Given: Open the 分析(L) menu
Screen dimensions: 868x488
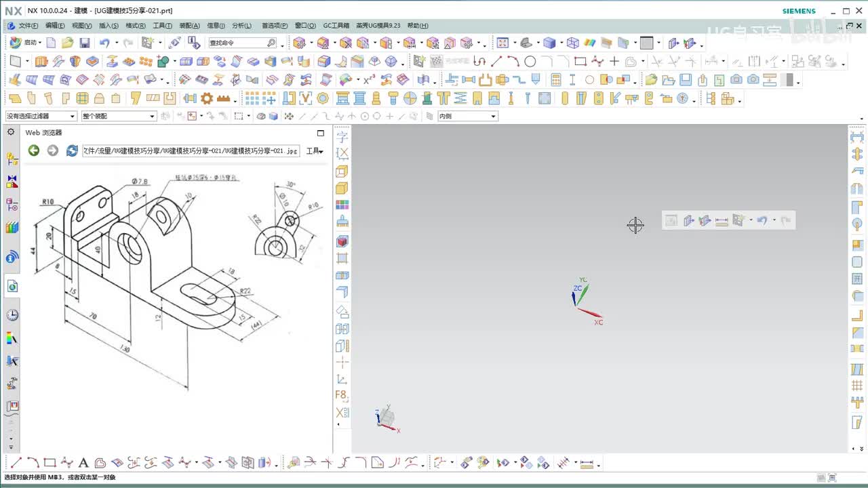Looking at the screenshot, I should 241,26.
